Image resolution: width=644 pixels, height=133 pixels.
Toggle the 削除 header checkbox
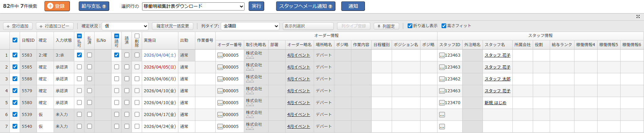[x=137, y=36]
